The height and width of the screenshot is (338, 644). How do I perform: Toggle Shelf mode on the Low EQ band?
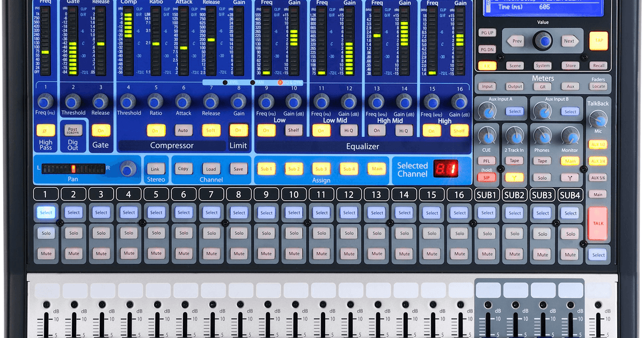(x=294, y=130)
